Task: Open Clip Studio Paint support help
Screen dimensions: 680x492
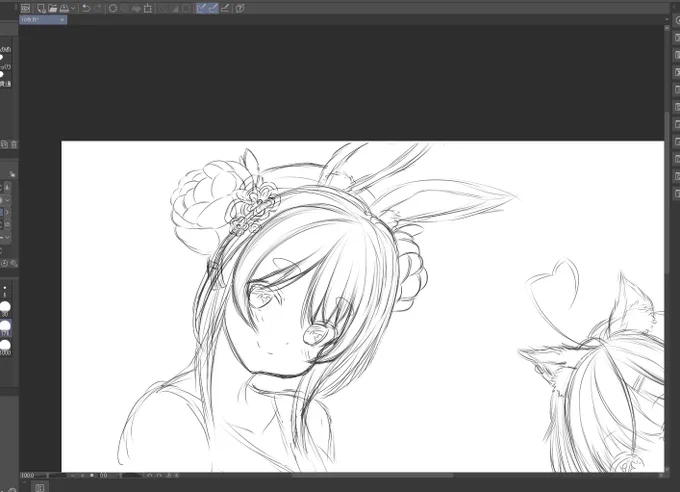Action: [240, 8]
